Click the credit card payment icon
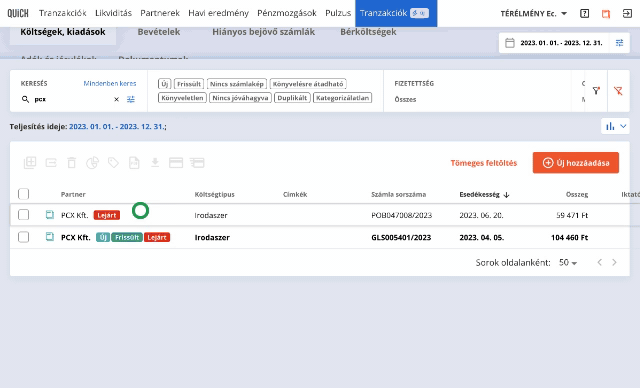 point(176,163)
